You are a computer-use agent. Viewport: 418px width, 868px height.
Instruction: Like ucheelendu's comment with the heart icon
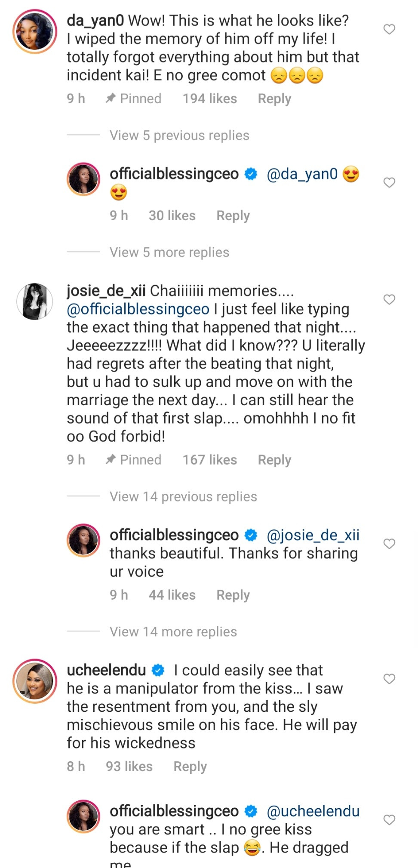[x=389, y=679]
